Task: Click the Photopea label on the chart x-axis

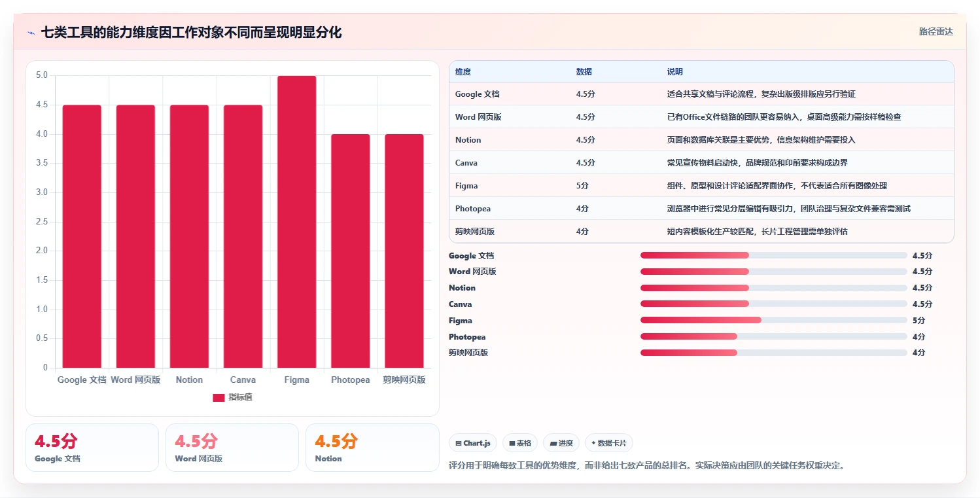Action: tap(351, 380)
